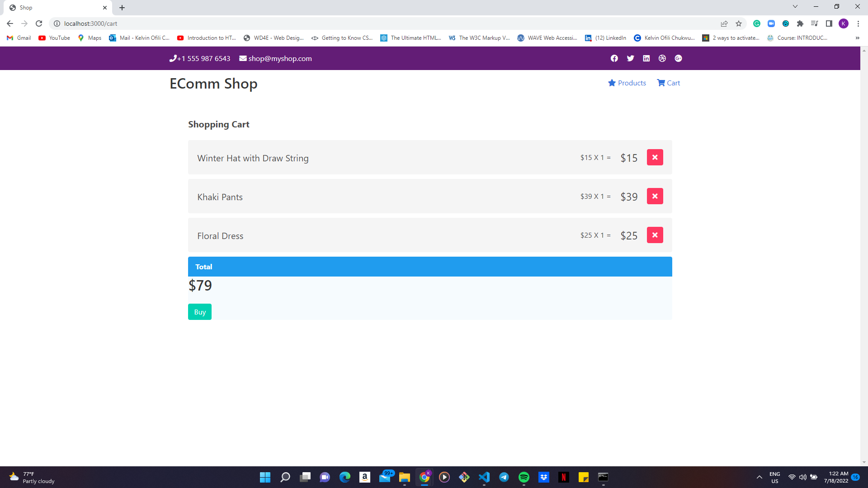This screenshot has height=488, width=868.
Task: Click the star icon beside Products
Action: pyautogui.click(x=612, y=83)
